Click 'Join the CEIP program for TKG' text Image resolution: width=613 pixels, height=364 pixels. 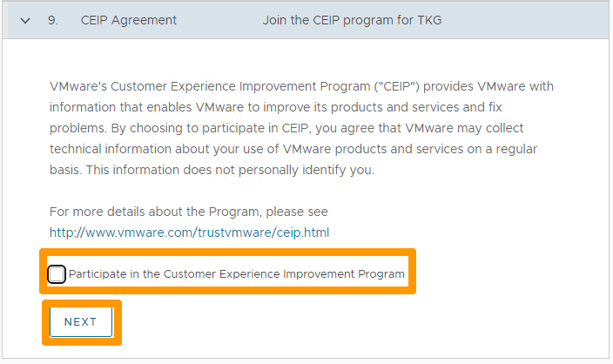click(x=352, y=20)
